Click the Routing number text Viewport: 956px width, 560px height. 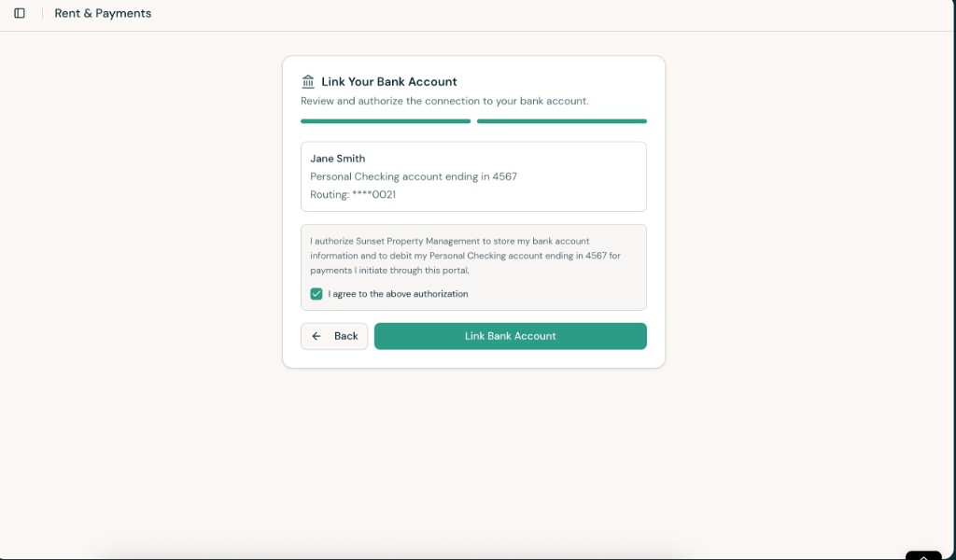pyautogui.click(x=352, y=194)
